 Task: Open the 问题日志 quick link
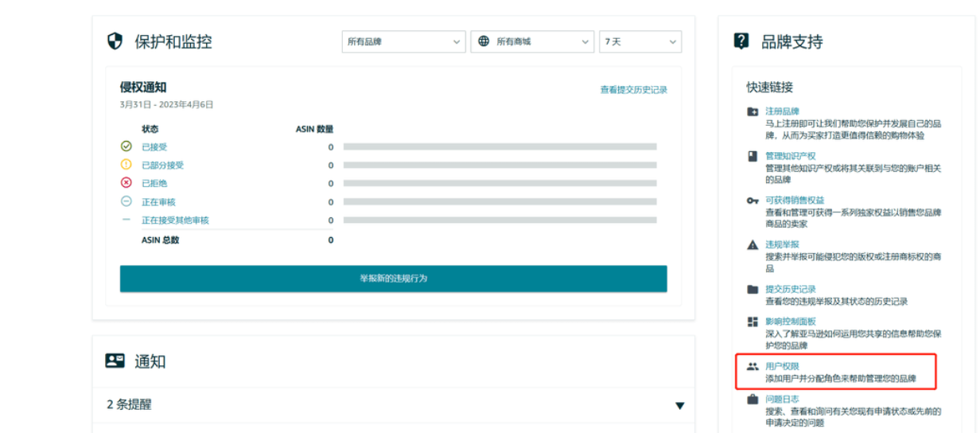click(x=782, y=399)
